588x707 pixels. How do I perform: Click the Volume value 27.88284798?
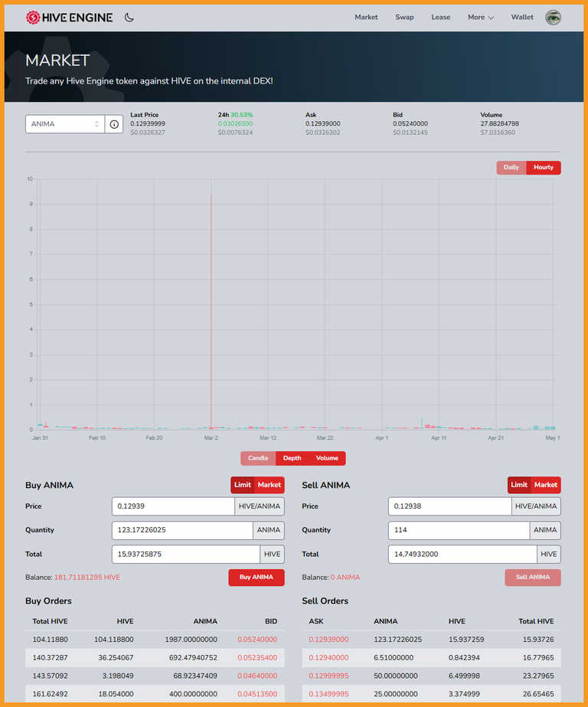499,123
